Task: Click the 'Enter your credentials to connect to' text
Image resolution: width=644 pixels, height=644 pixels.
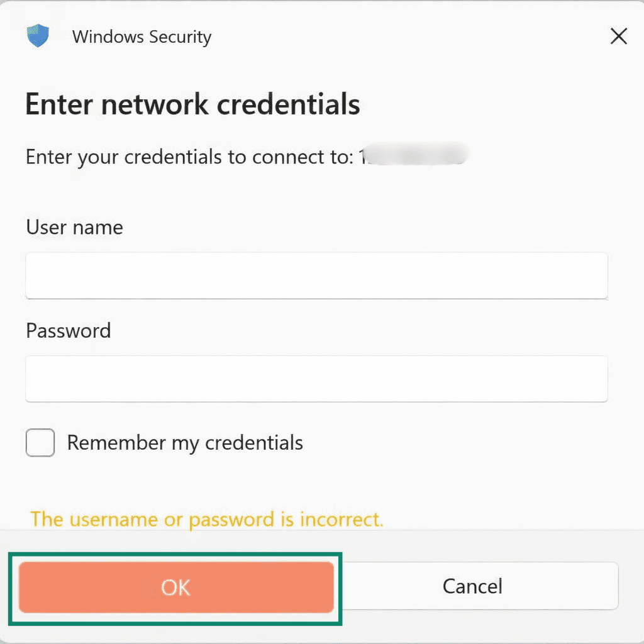Action: [x=189, y=157]
